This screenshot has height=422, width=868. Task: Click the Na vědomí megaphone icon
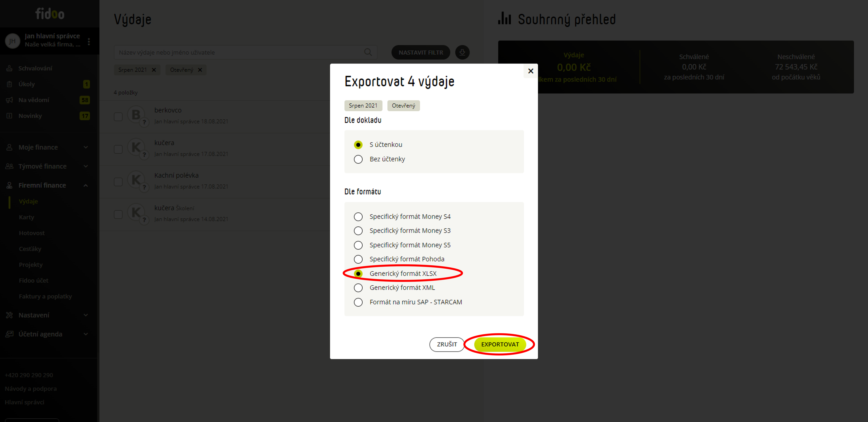[9, 100]
